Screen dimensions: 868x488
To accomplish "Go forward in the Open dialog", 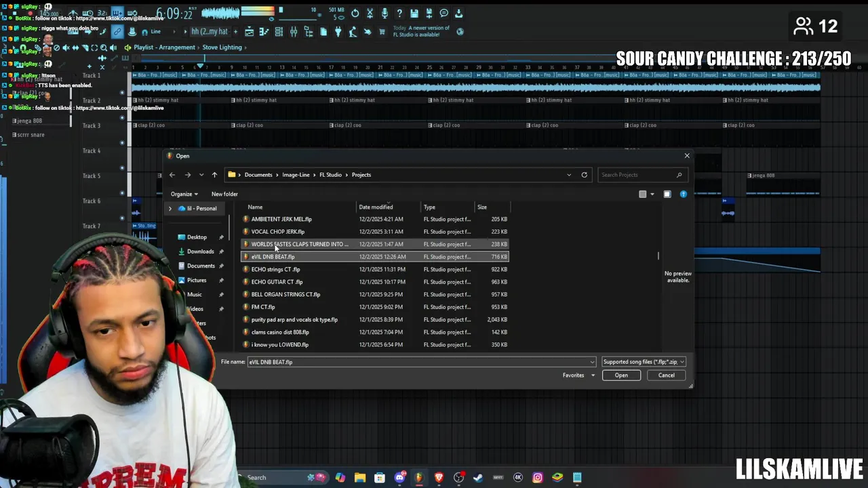I will point(188,175).
